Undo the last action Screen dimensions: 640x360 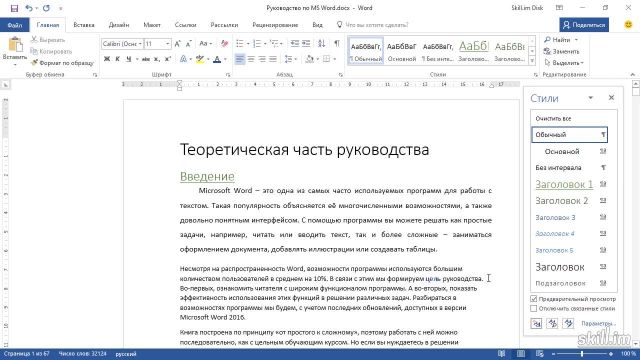[x=29, y=8]
